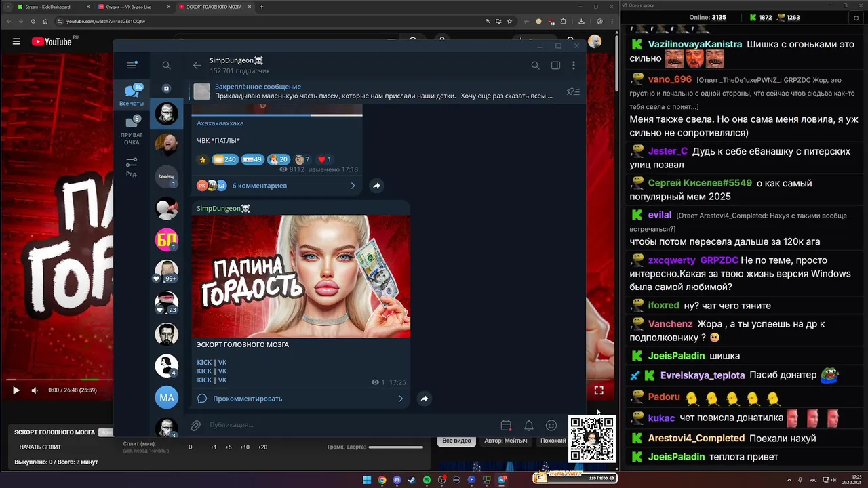Play the YouTube video
The width and height of the screenshot is (868, 488).
click(16, 390)
